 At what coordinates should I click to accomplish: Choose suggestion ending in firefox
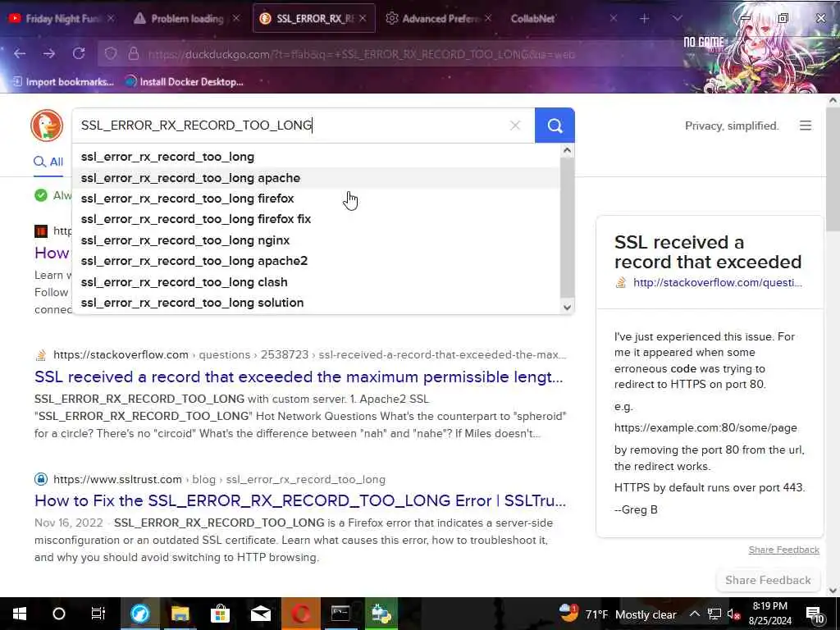point(316,199)
